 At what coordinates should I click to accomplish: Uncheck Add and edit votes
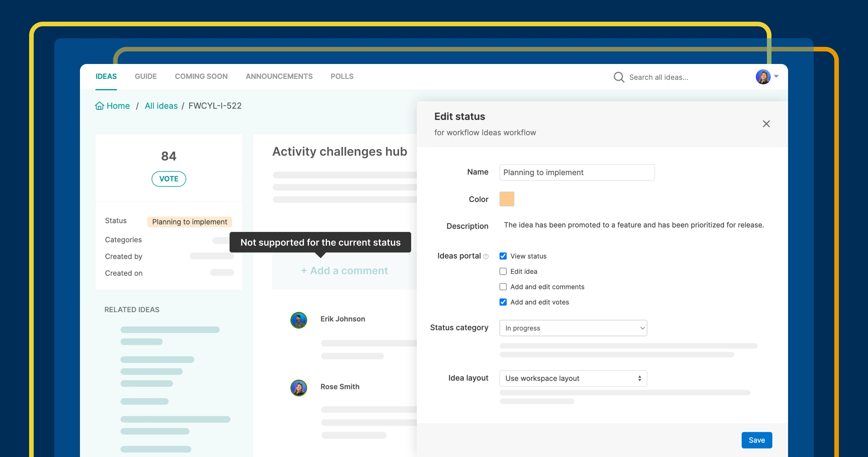(x=503, y=302)
